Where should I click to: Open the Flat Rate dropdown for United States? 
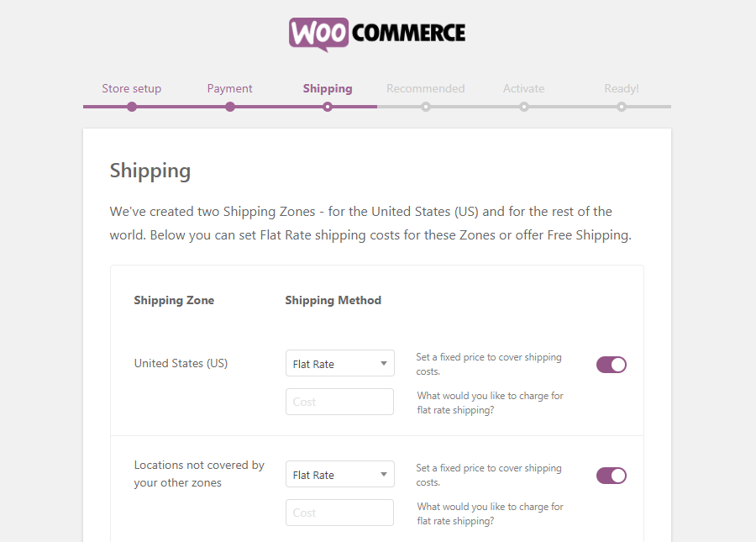pos(339,363)
